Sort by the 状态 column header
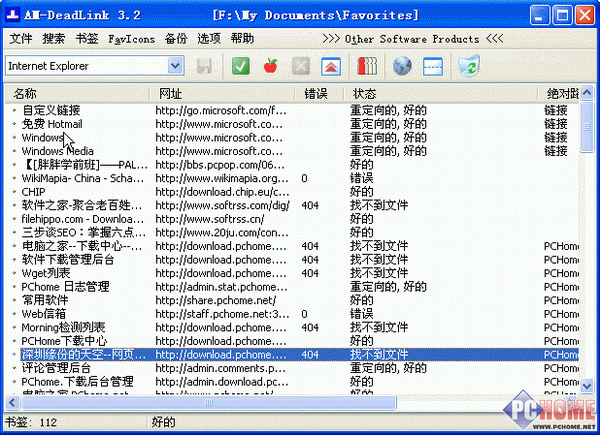Image resolution: width=600 pixels, height=436 pixels. [440, 94]
